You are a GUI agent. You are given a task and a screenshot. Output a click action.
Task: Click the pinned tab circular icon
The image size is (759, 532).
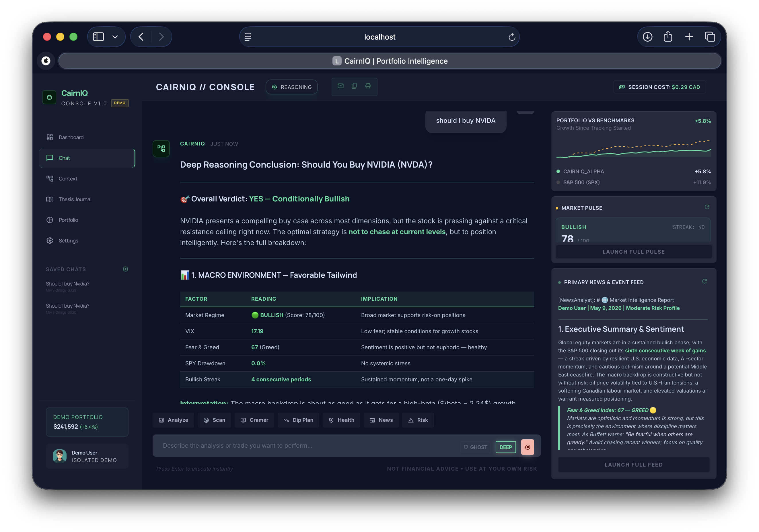46,61
